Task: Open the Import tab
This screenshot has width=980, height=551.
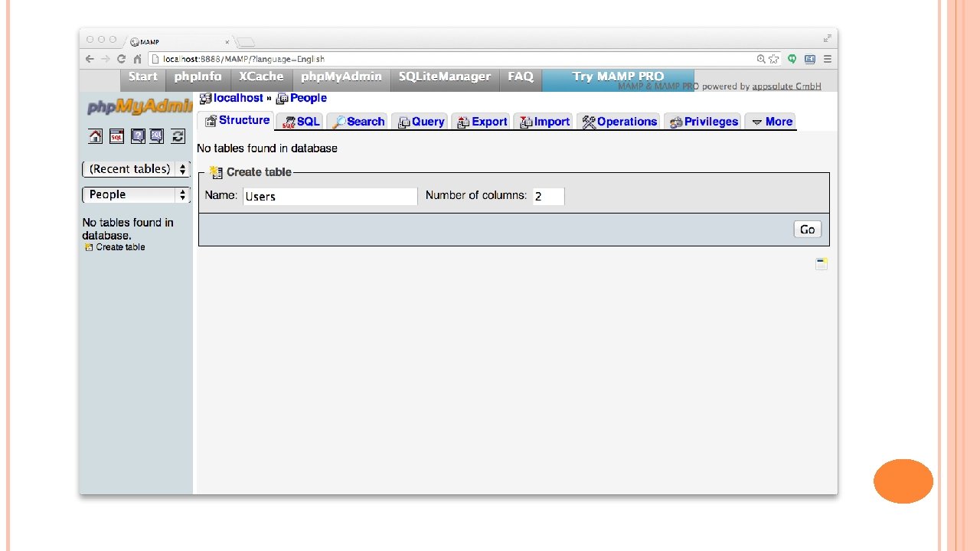Action: [x=544, y=122]
